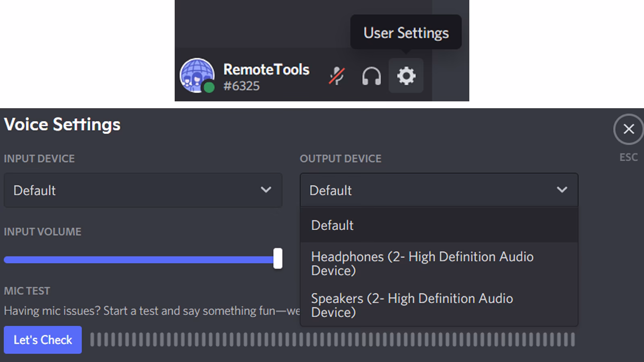Click the User Settings tooltip
Screen dimensions: 644x362
pyautogui.click(x=406, y=33)
